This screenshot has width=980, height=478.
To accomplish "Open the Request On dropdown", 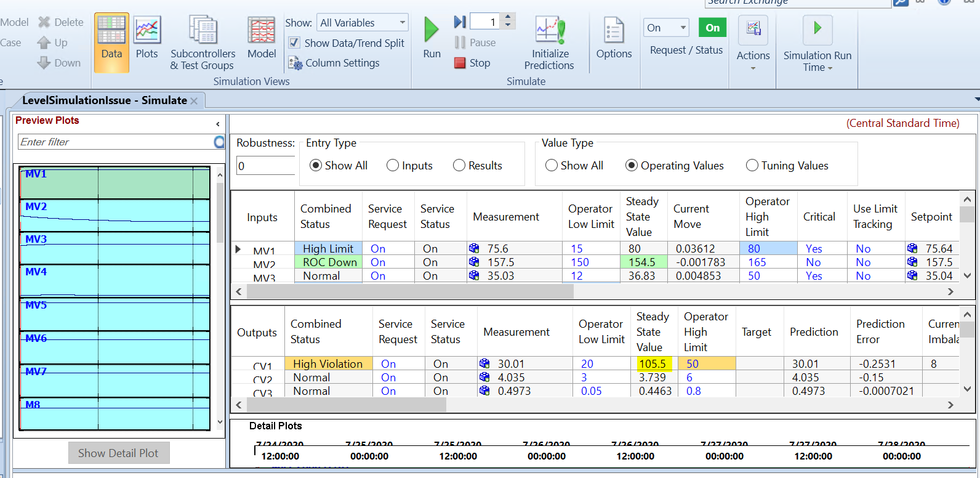I will (667, 28).
